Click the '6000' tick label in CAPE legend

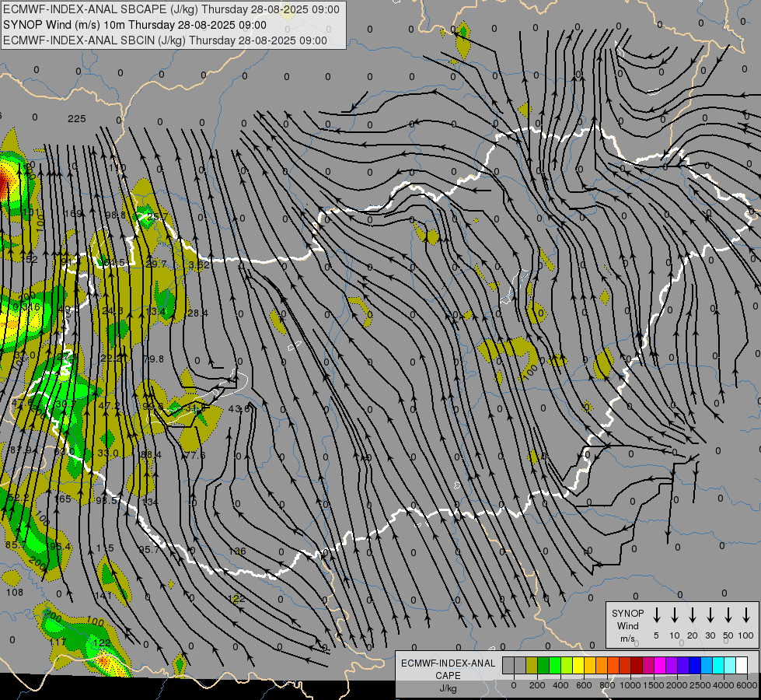[x=748, y=685]
